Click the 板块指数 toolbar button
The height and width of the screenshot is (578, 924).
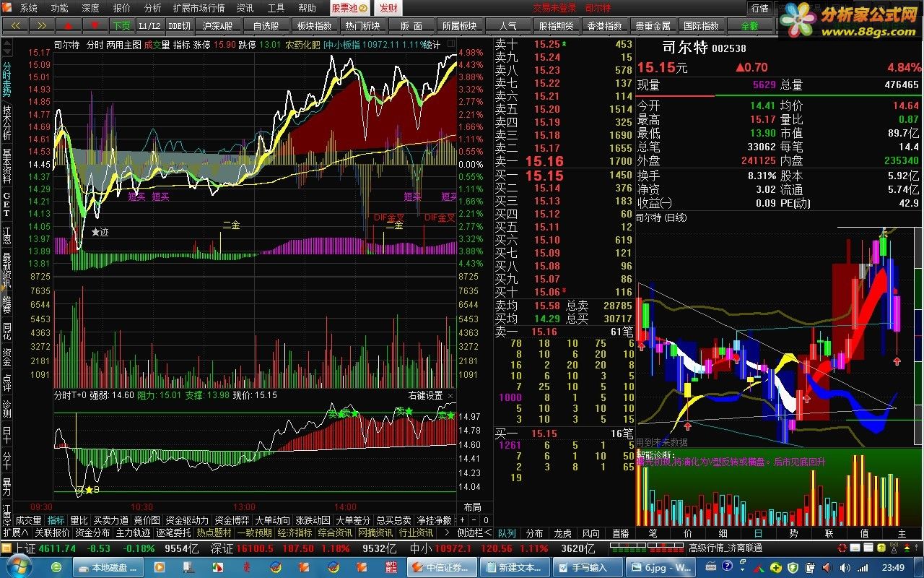(x=314, y=25)
